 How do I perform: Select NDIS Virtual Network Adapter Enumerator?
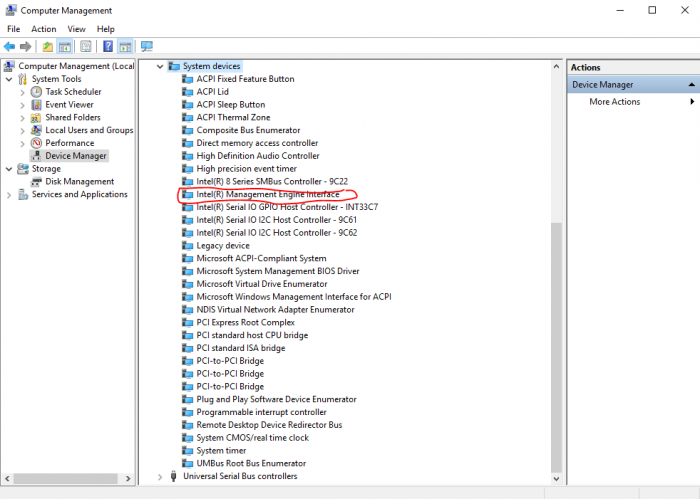275,310
